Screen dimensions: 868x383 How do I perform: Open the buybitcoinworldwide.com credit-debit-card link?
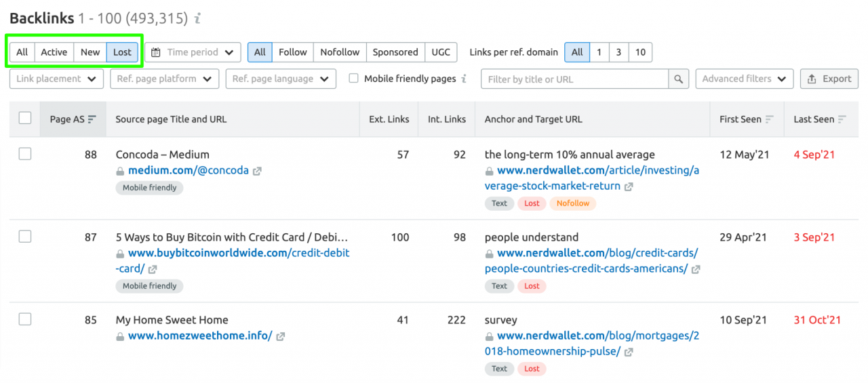point(233,261)
